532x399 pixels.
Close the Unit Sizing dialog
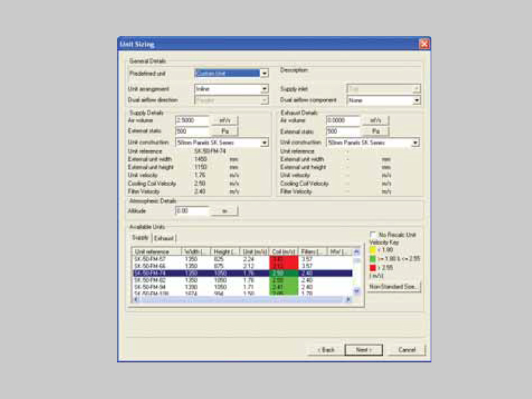[x=424, y=44]
